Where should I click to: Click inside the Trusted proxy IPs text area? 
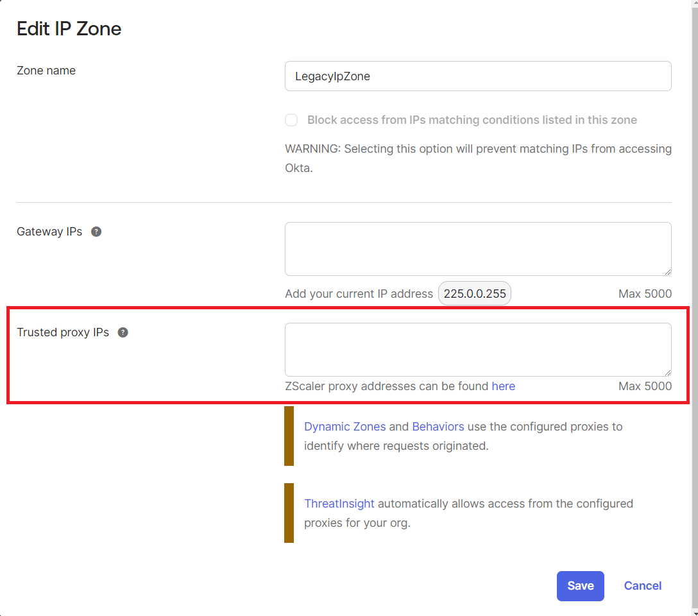coord(478,350)
